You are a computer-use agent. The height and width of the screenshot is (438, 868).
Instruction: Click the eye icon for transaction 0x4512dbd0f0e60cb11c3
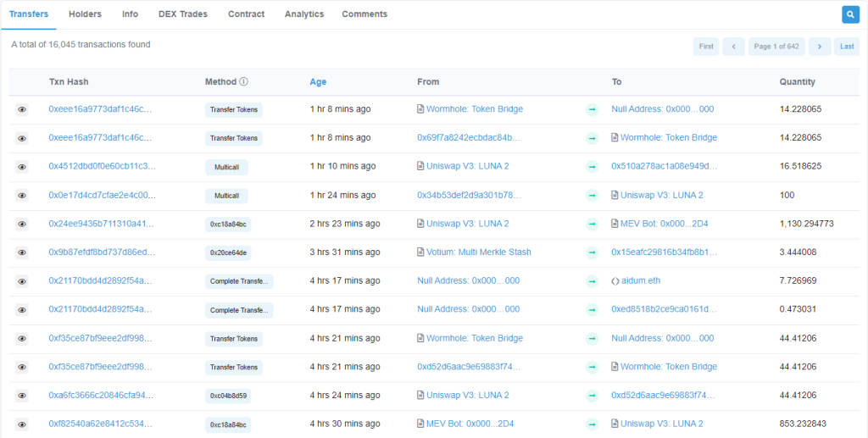[x=21, y=166]
